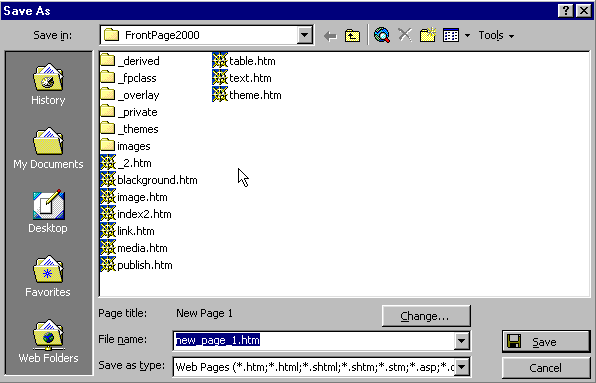Select the _overlay folder

coord(130,95)
